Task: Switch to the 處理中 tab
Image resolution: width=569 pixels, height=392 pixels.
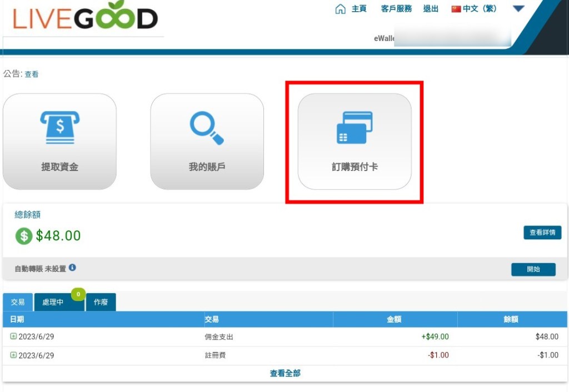Action: coord(53,303)
